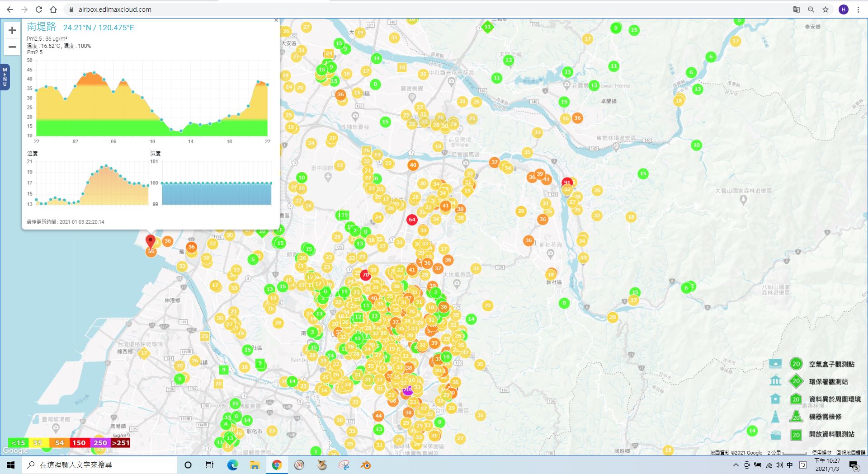Click the purple 205 sensor marker
This screenshot has height=474, width=868.
pos(408,390)
